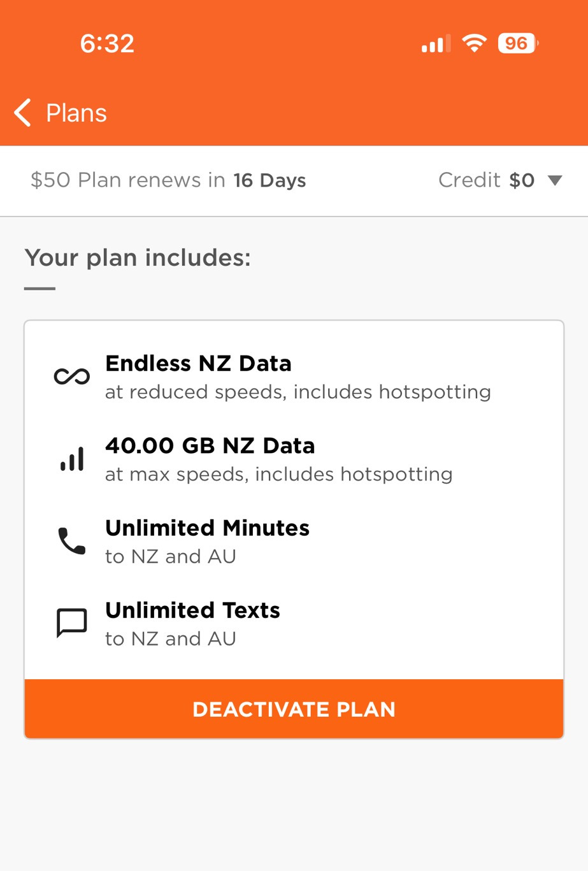Select the Endless NZ Data heading
The height and width of the screenshot is (871, 588).
pyautogui.click(x=198, y=363)
